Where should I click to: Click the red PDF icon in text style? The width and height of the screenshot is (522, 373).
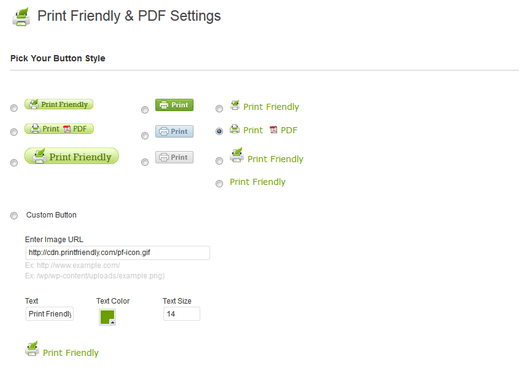273,130
